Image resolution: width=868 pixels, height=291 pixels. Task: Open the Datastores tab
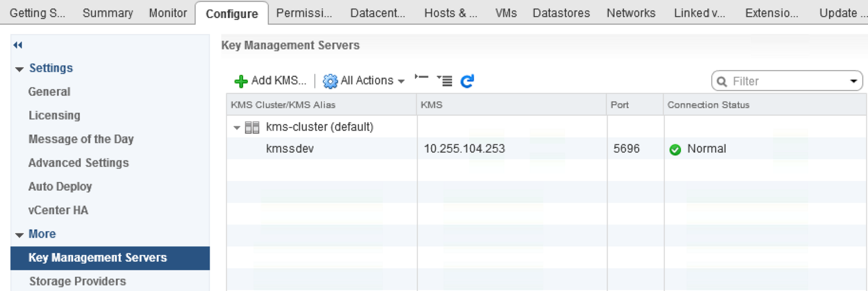tap(562, 13)
